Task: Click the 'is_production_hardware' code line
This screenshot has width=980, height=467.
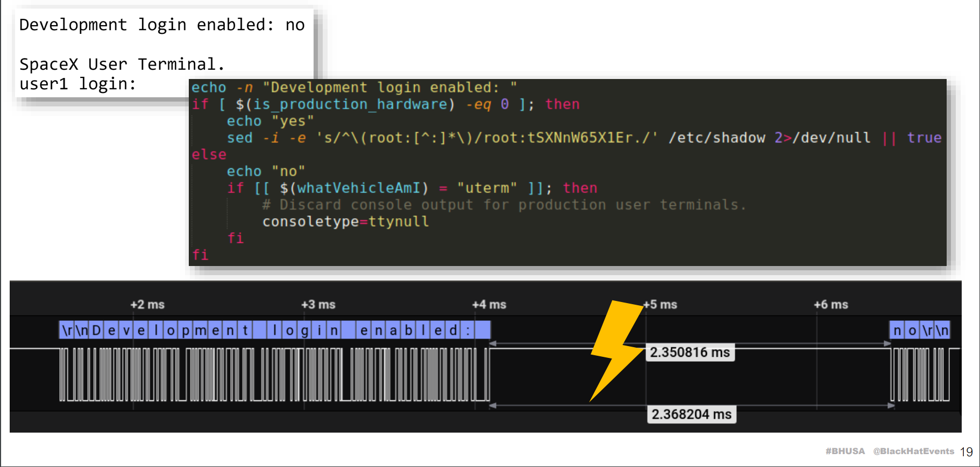Action: coord(386,104)
